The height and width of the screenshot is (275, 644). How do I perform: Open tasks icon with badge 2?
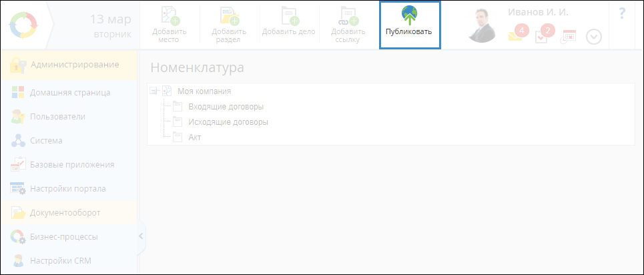543,35
